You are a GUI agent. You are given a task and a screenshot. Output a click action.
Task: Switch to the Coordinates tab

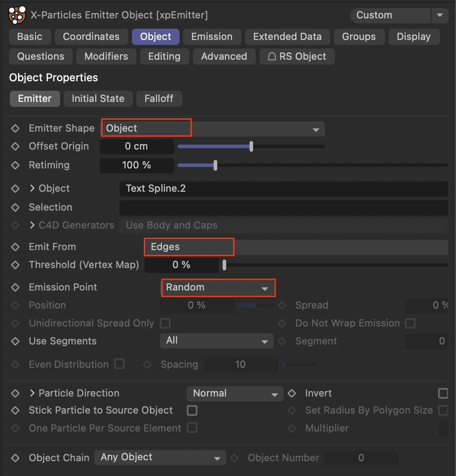91,37
